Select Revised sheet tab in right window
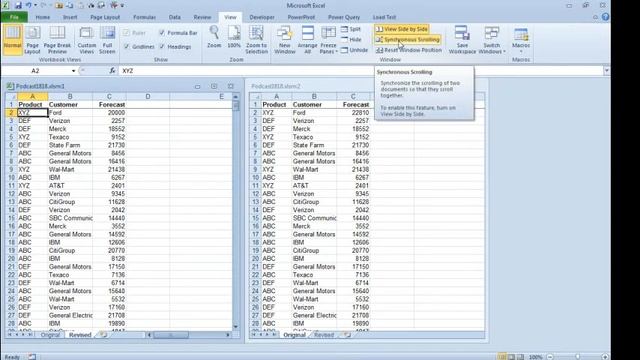 point(324,335)
